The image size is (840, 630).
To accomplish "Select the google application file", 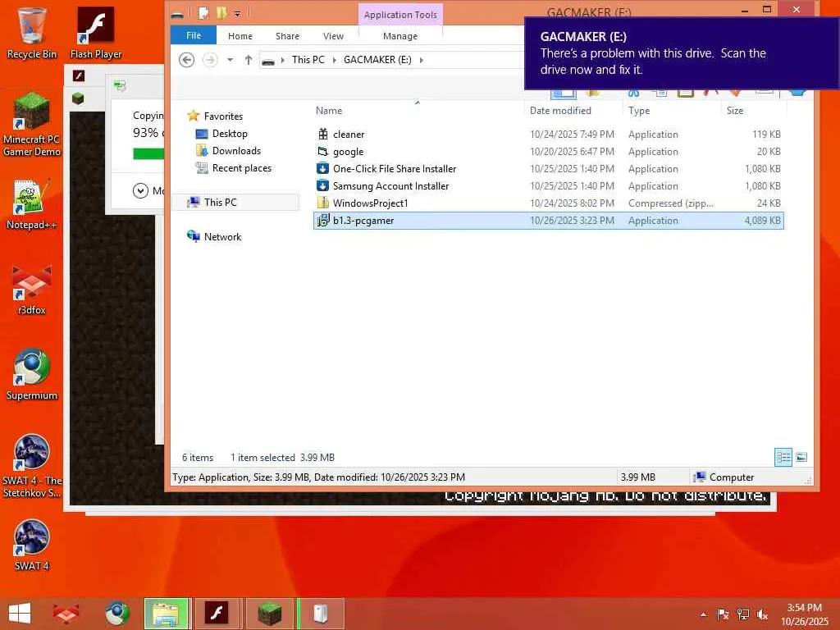I will (x=549, y=151).
